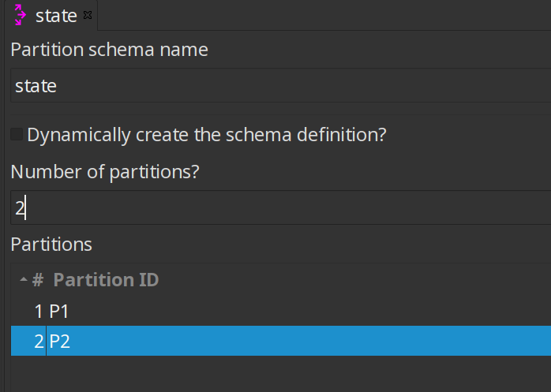Close the state tab
Image resolution: width=551 pixels, height=392 pixels.
[x=88, y=15]
